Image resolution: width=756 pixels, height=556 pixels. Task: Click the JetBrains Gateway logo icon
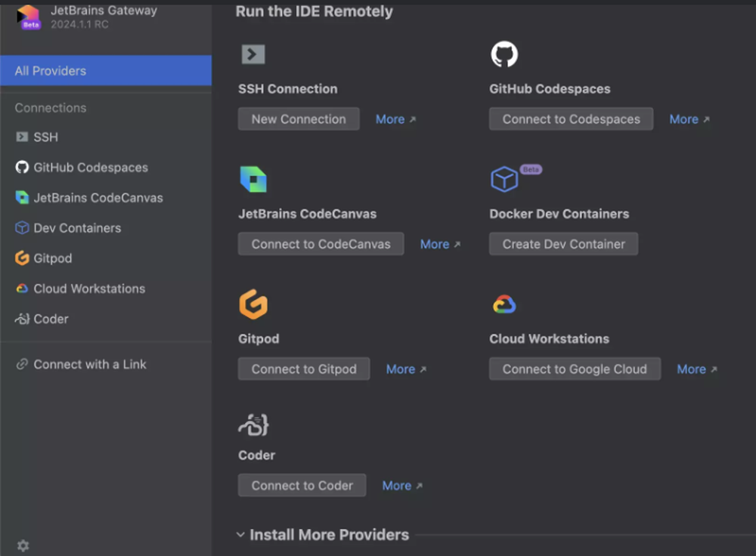click(x=29, y=17)
